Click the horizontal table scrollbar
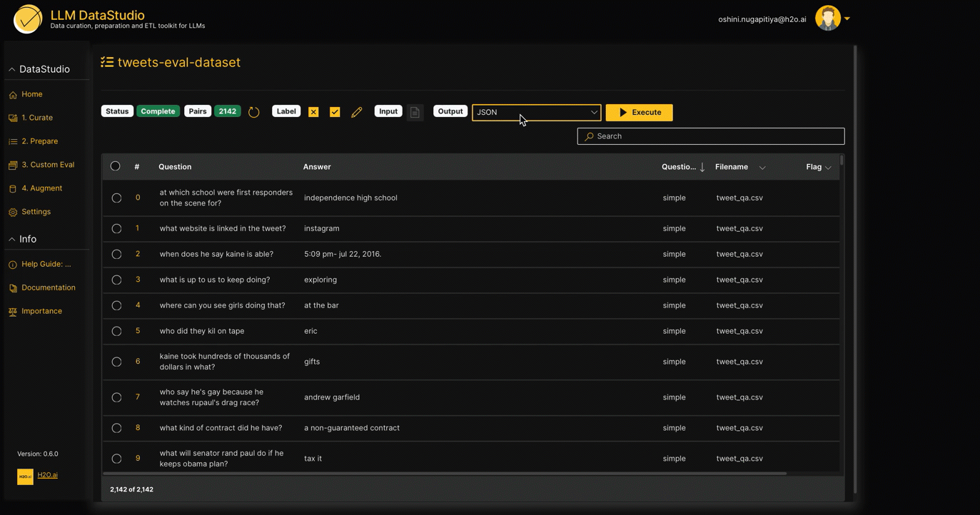The height and width of the screenshot is (515, 980). [444, 473]
